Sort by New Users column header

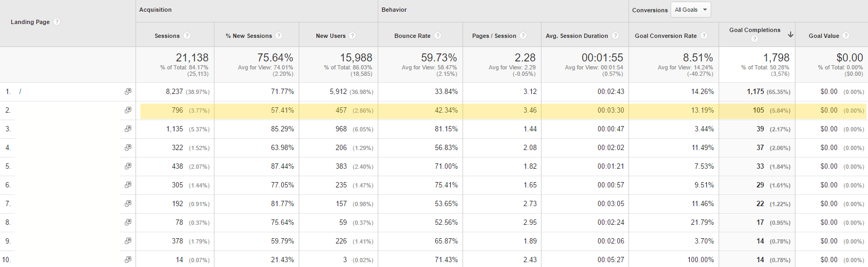point(330,36)
